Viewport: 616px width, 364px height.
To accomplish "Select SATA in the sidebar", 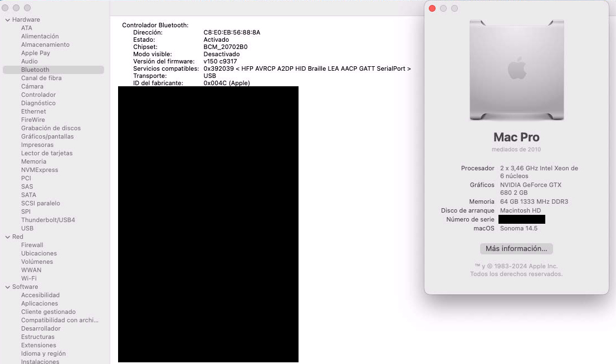I will [28, 195].
